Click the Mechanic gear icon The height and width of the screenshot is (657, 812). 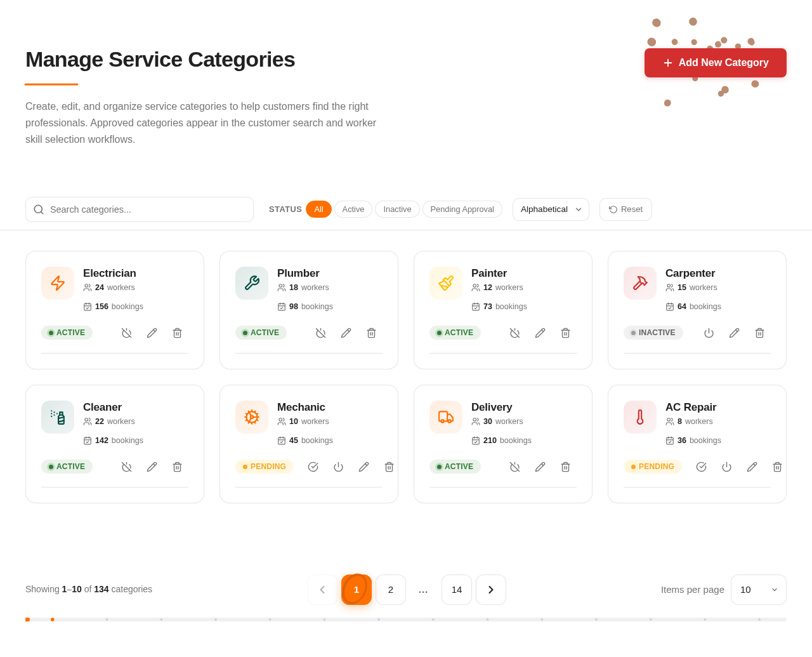point(252,417)
